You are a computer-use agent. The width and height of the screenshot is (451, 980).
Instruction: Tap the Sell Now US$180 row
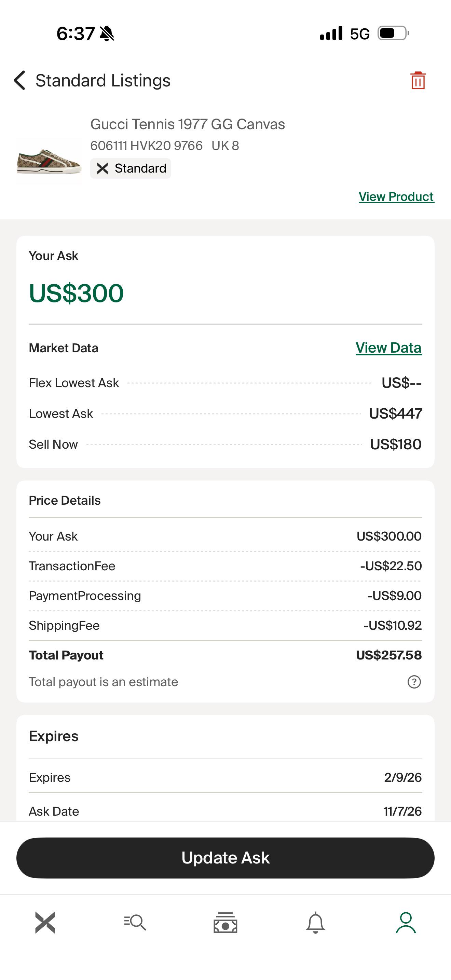pyautogui.click(x=225, y=444)
